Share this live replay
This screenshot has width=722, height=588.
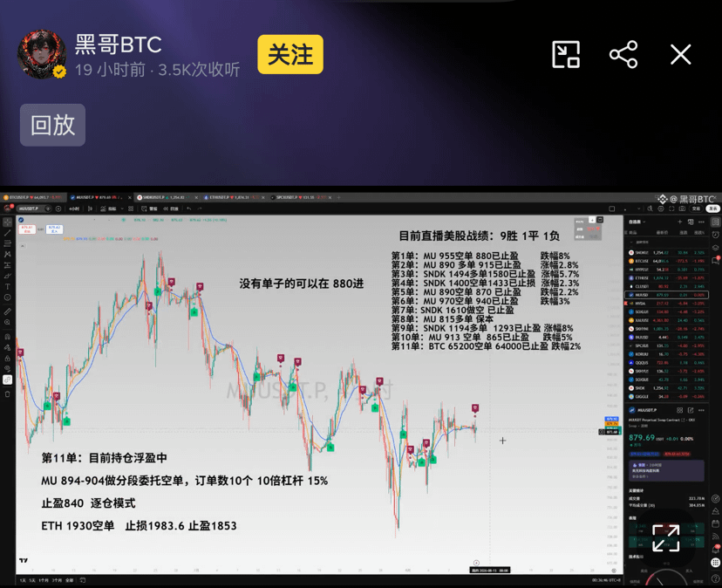[x=623, y=54]
